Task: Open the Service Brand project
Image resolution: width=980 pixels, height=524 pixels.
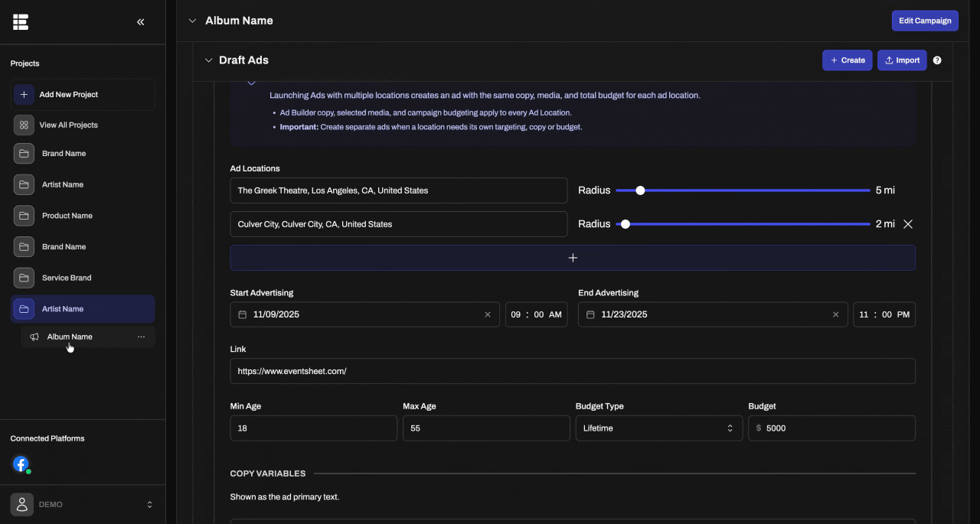Action: [83, 278]
